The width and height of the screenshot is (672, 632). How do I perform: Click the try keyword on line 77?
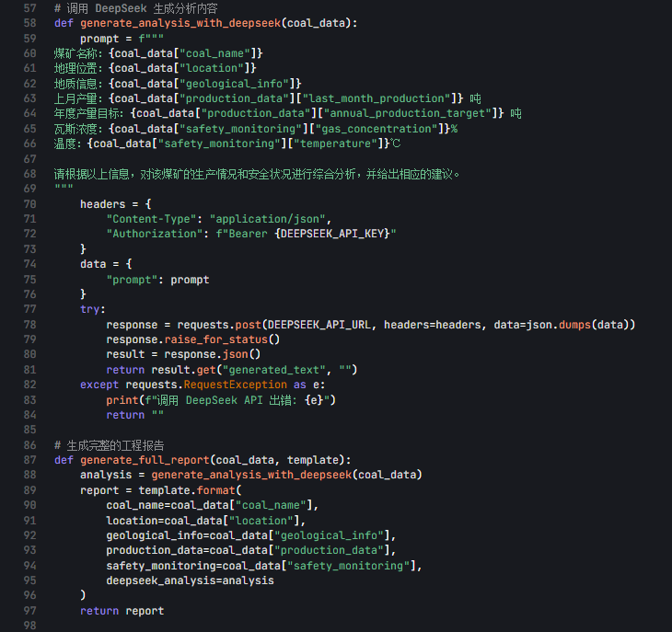pyautogui.click(x=89, y=309)
